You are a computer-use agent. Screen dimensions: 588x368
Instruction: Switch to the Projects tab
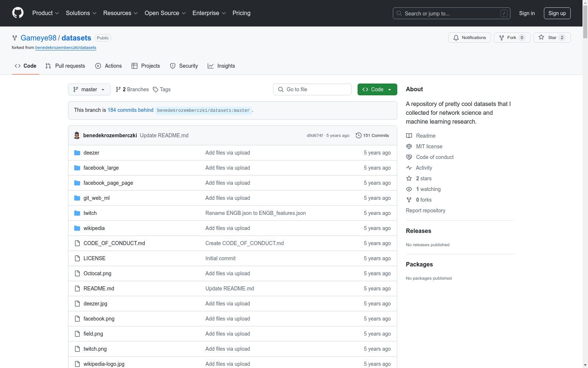coord(146,66)
